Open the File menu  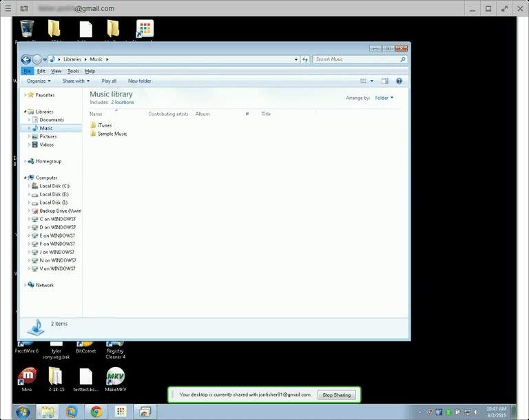28,71
